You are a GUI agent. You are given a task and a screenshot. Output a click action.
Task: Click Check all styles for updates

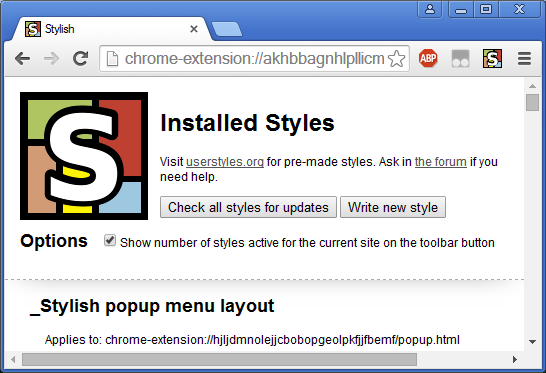tap(248, 207)
